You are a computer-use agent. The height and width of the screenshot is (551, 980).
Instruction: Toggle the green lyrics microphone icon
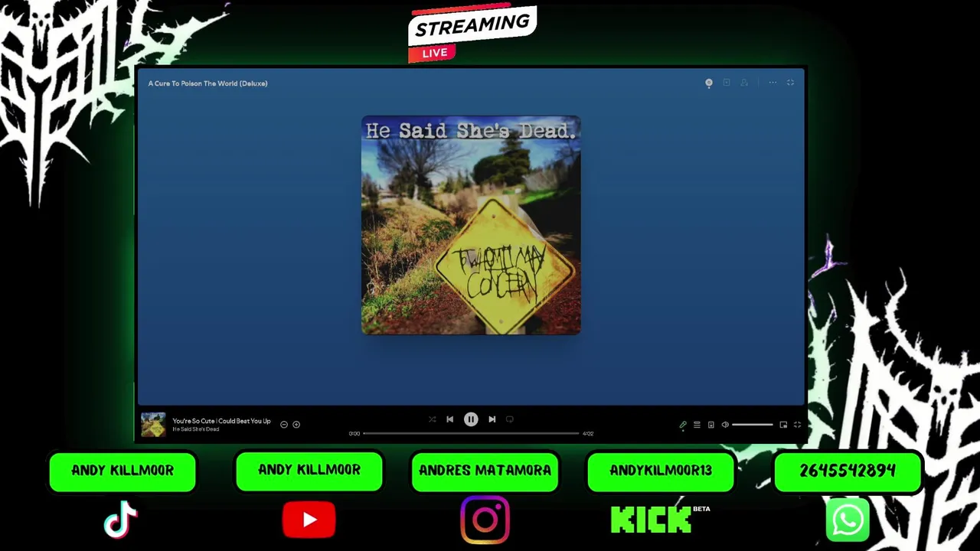pyautogui.click(x=683, y=425)
